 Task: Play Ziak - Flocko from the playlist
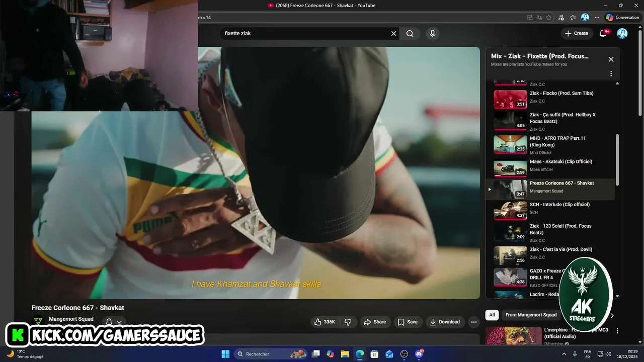tap(550, 99)
